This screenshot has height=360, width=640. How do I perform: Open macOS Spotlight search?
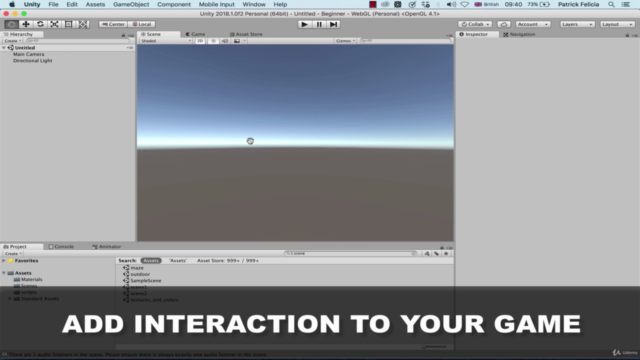[611, 4]
